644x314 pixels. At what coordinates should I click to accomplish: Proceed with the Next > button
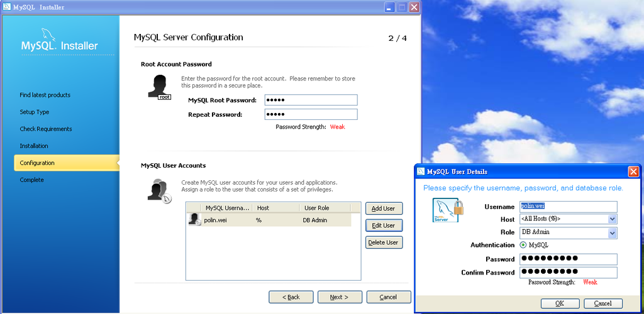point(340,297)
